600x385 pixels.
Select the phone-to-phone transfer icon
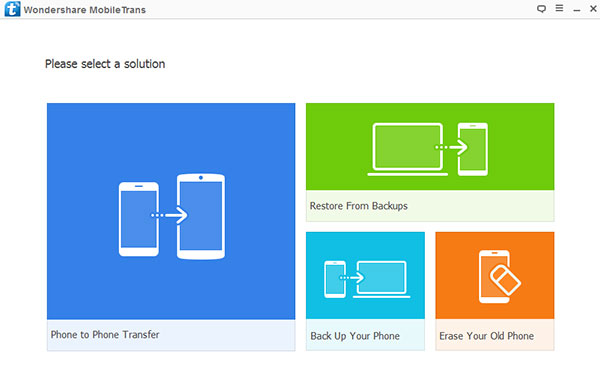[172, 217]
